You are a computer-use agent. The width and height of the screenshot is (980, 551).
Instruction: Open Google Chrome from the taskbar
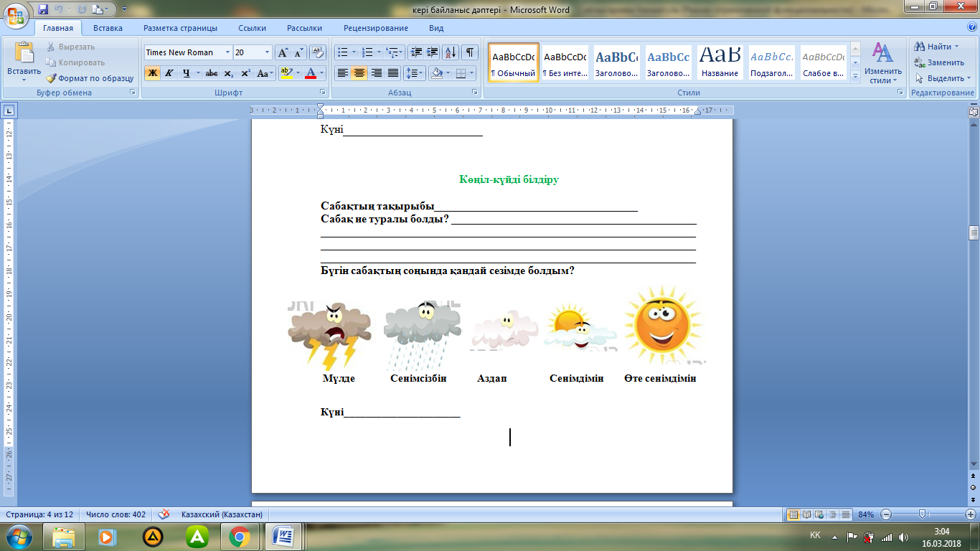pyautogui.click(x=240, y=537)
